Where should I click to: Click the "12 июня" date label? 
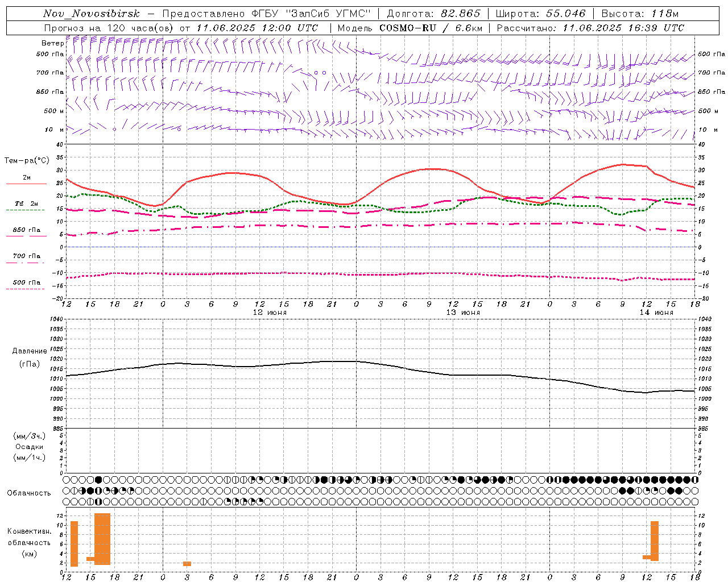coord(270,313)
